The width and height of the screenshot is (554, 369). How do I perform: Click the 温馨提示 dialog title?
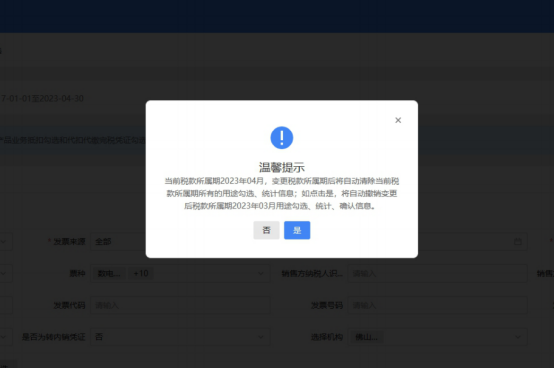282,167
